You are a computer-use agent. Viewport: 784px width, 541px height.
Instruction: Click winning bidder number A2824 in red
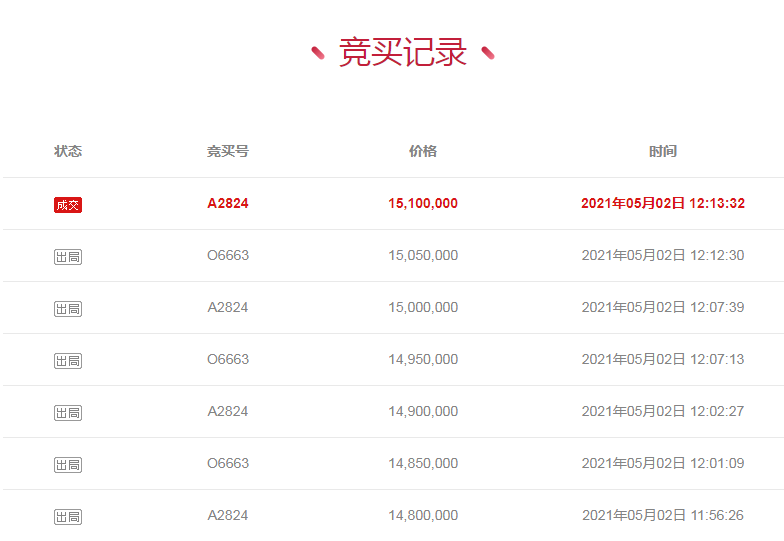[228, 204]
